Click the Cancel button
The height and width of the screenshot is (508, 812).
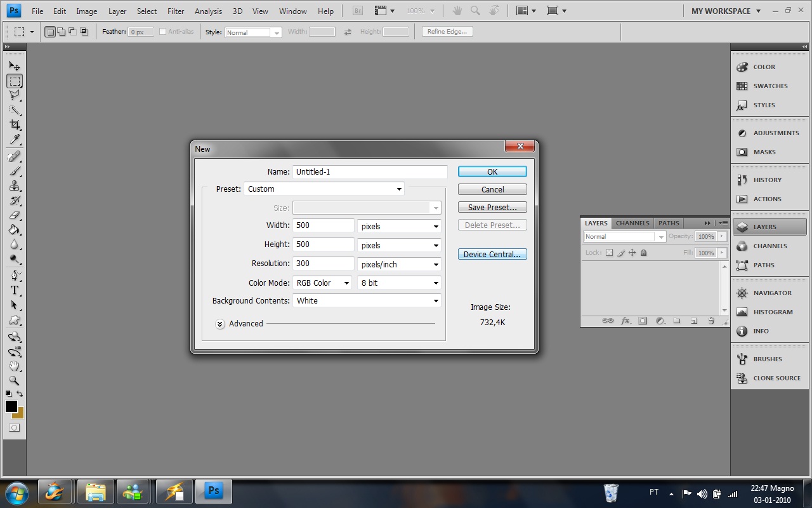(492, 189)
